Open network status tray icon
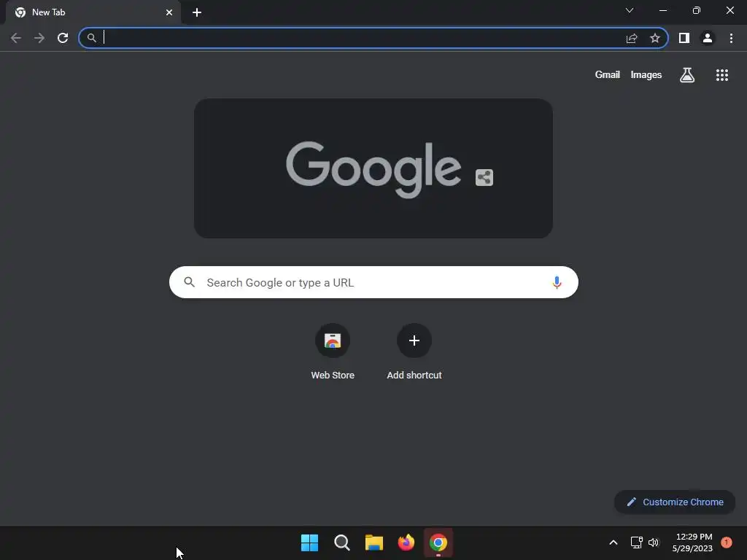 pyautogui.click(x=636, y=542)
